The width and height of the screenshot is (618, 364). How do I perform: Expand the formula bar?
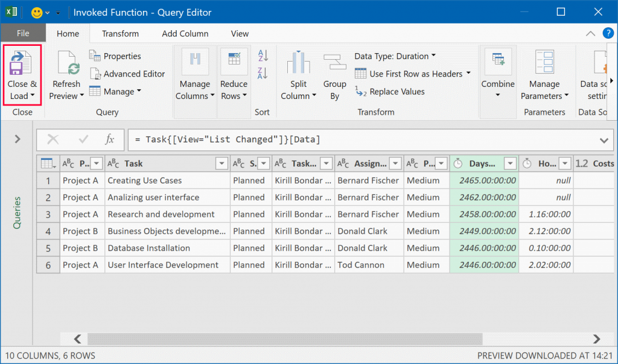604,140
